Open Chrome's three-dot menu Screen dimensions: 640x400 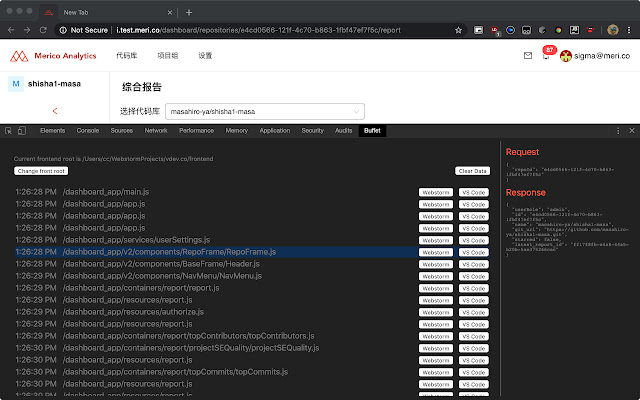click(629, 30)
